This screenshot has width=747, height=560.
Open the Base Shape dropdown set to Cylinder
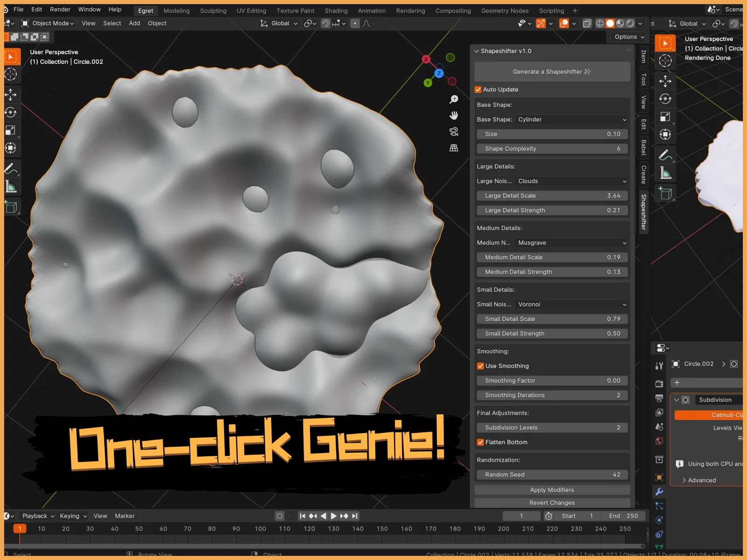571,119
